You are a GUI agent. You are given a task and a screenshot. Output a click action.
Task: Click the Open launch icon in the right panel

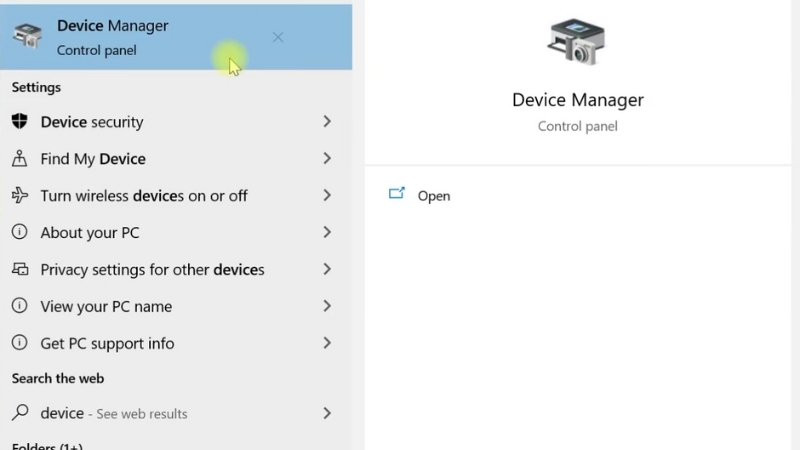[397, 195]
